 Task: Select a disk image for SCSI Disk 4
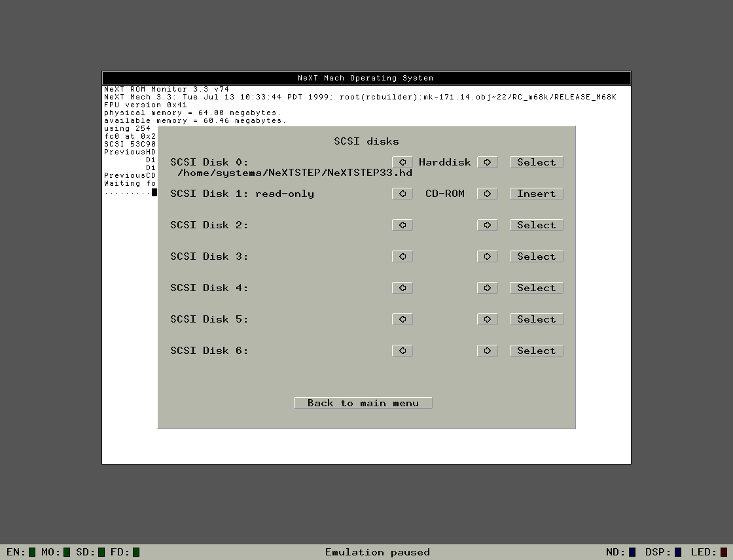[x=536, y=287]
